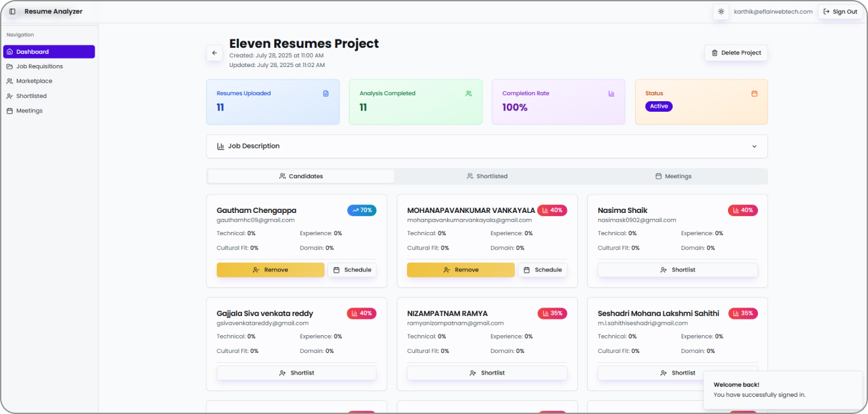Expand Job Description with the chevron
The height and width of the screenshot is (414, 868).
[x=754, y=147]
